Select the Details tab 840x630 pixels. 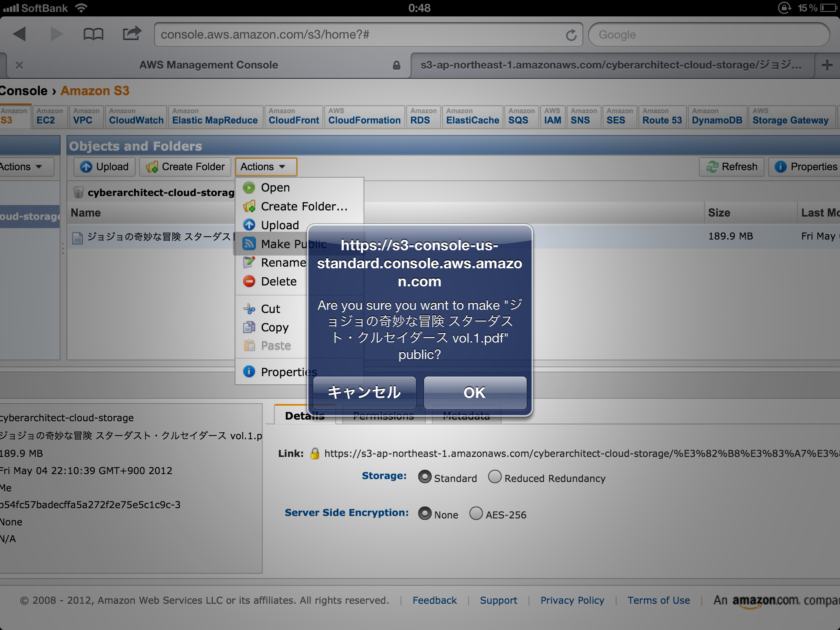305,415
